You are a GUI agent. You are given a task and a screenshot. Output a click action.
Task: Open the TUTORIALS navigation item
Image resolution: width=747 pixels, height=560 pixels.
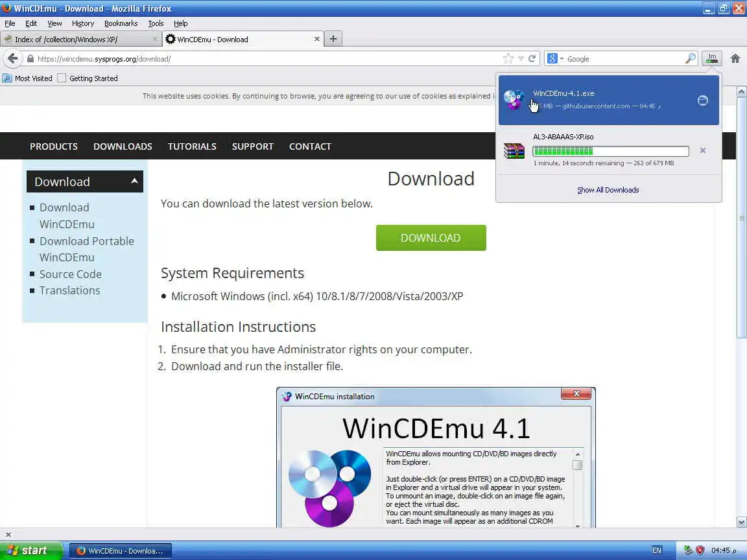coord(192,146)
